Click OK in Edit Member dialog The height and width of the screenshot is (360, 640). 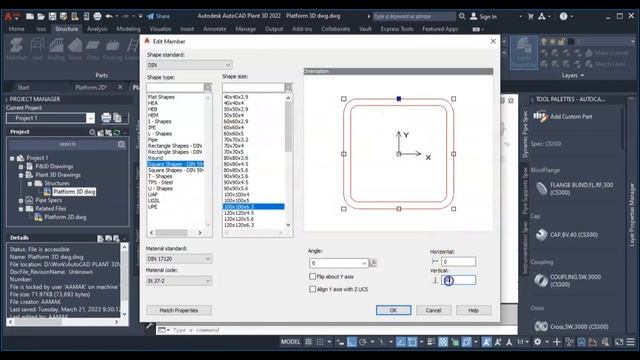click(393, 310)
